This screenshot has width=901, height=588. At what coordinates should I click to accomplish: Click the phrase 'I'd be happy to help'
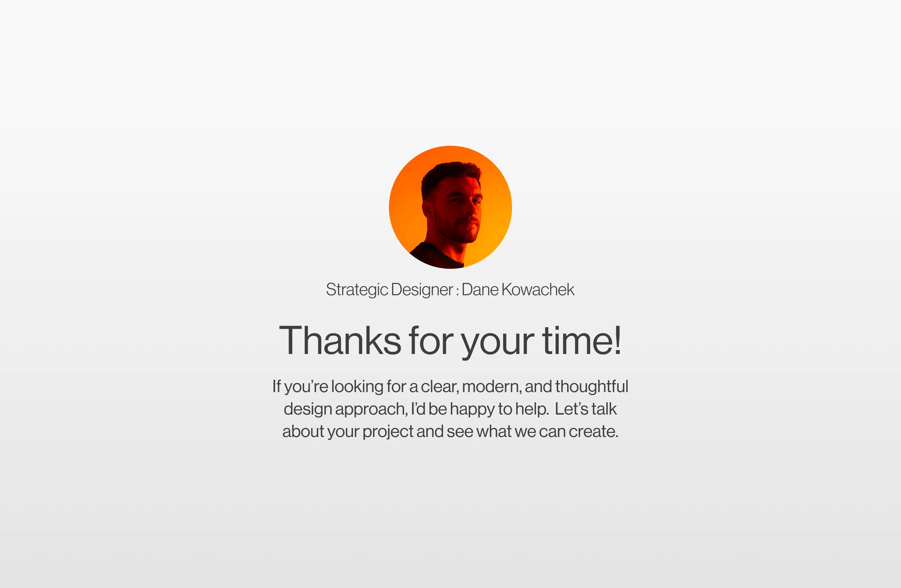click(x=480, y=409)
